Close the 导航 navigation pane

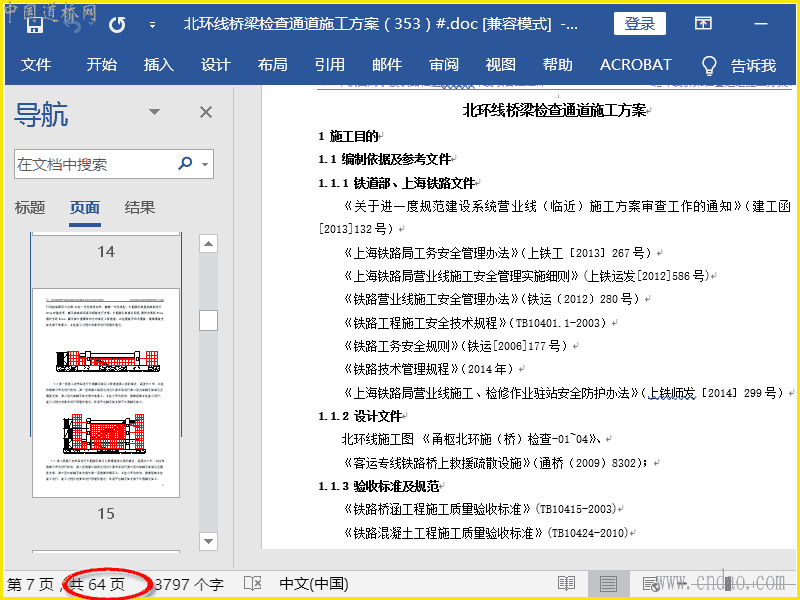coord(206,112)
